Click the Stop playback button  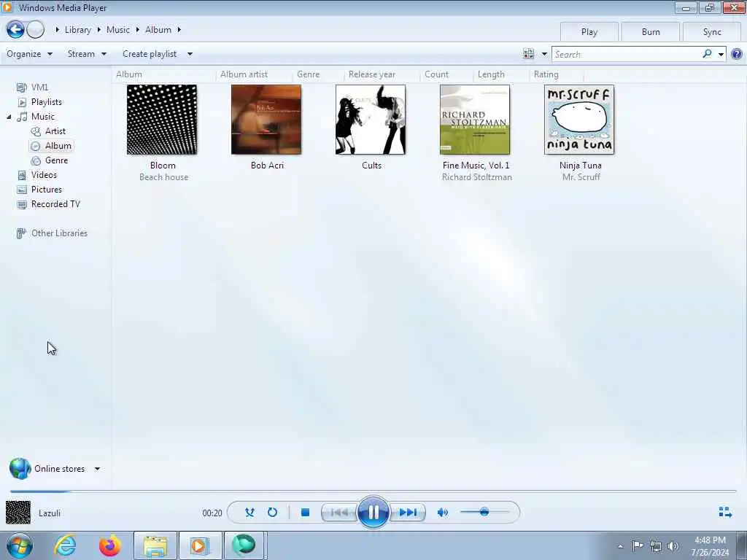click(306, 513)
